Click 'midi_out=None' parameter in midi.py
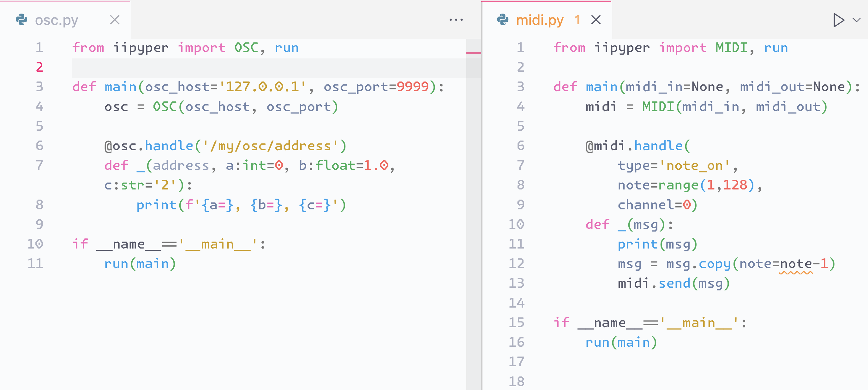Viewport: 868px width, 390px height. click(792, 87)
